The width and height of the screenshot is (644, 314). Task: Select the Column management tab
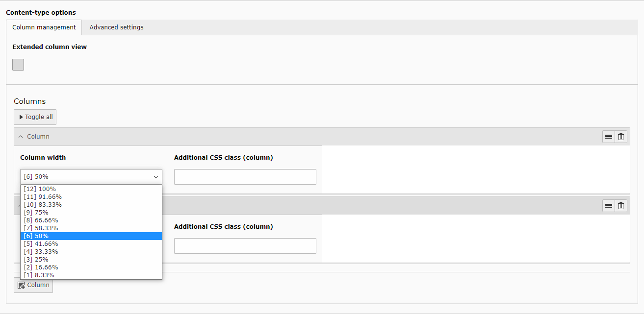pyautogui.click(x=44, y=27)
